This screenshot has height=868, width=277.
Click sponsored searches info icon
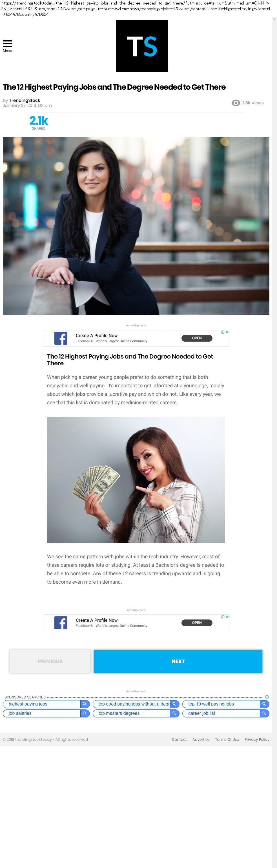(x=267, y=697)
